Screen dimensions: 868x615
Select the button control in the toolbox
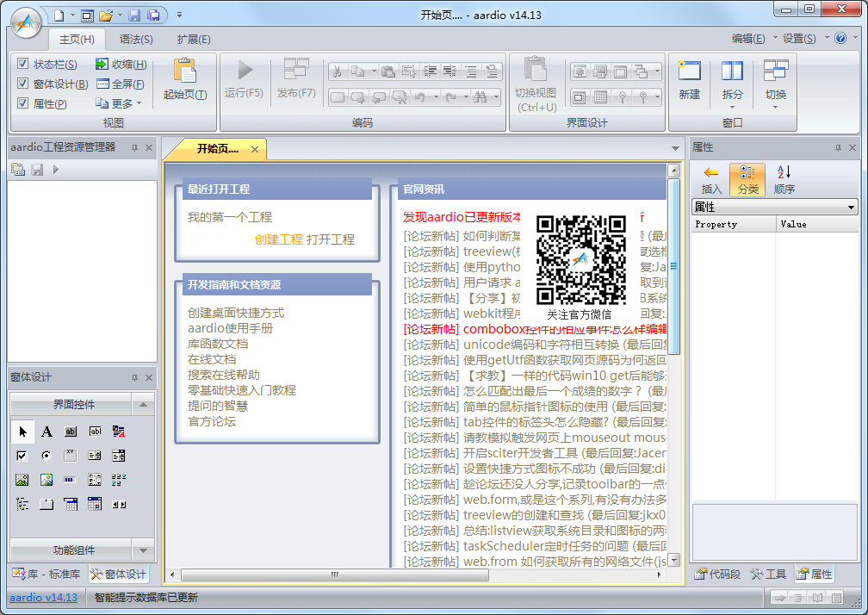pyautogui.click(x=71, y=432)
